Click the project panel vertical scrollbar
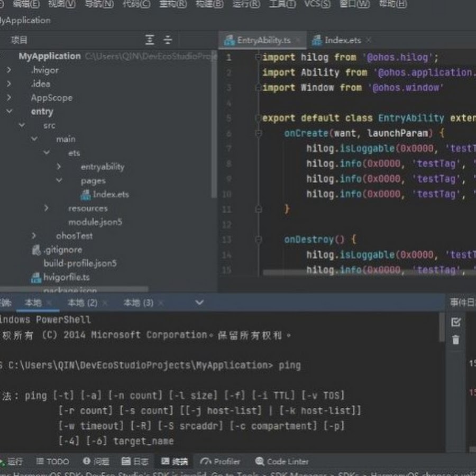Image resolution: width=476 pixels, height=476 pixels. 214,124
